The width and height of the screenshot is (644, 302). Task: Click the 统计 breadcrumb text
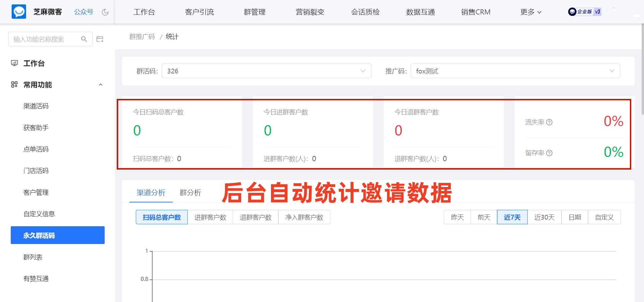click(x=172, y=37)
